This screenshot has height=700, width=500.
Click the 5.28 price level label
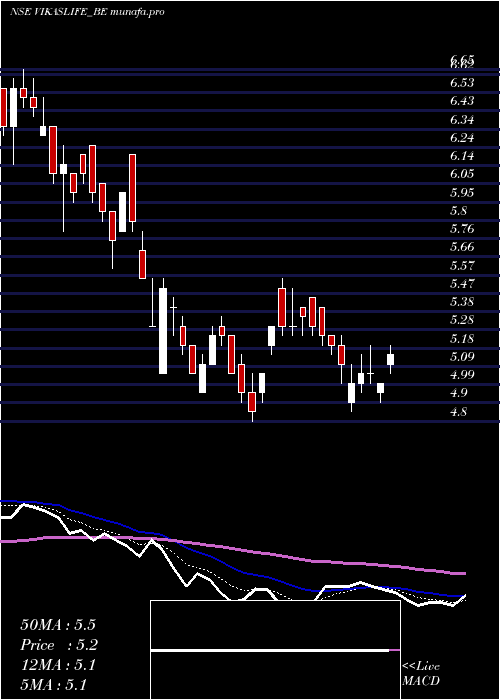tap(462, 320)
